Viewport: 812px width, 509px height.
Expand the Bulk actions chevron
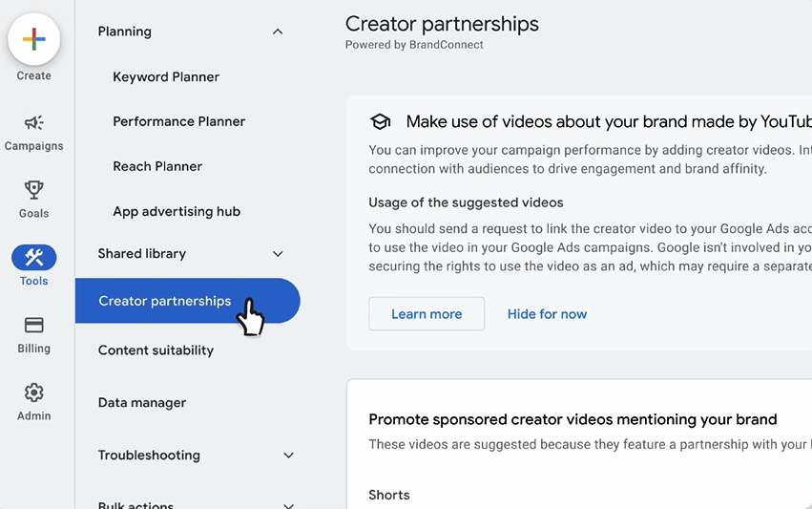(x=288, y=505)
